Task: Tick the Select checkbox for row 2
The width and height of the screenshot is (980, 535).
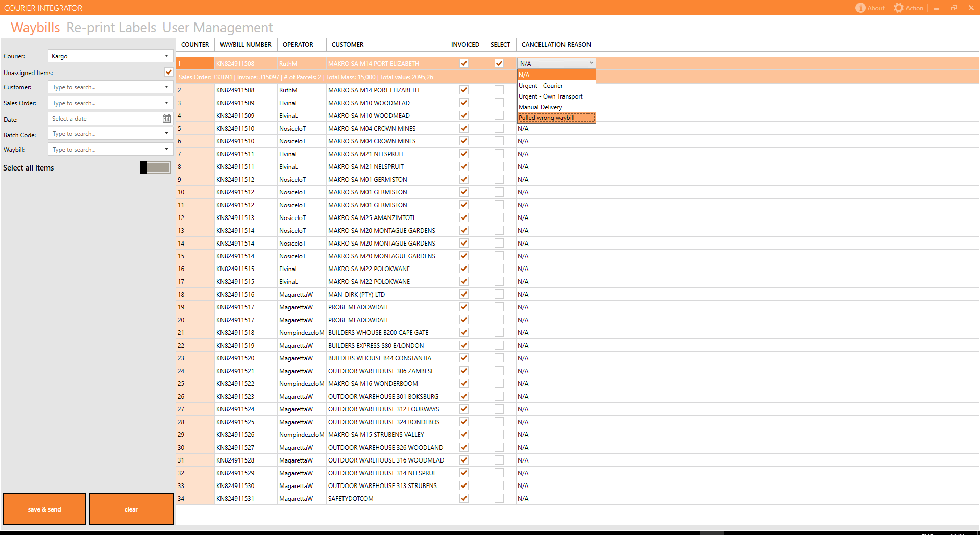Action: pyautogui.click(x=499, y=90)
